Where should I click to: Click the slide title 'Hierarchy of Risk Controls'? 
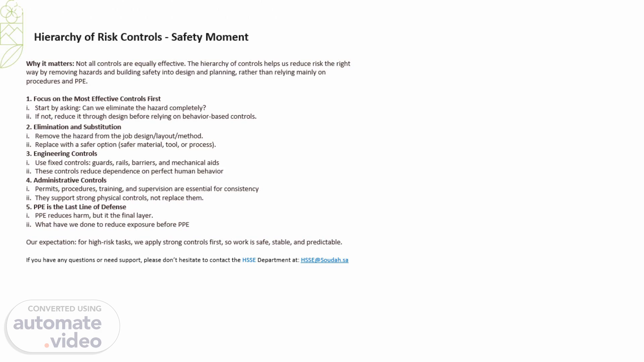tap(141, 37)
